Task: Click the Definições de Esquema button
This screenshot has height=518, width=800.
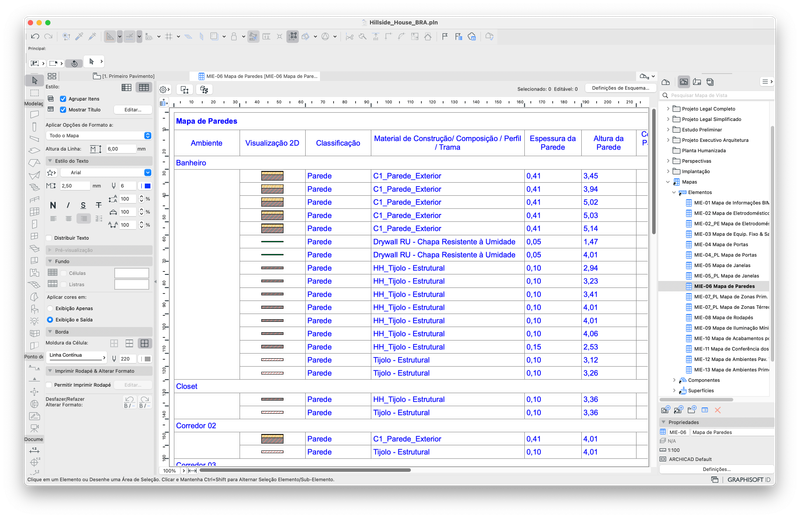Action: pos(620,88)
